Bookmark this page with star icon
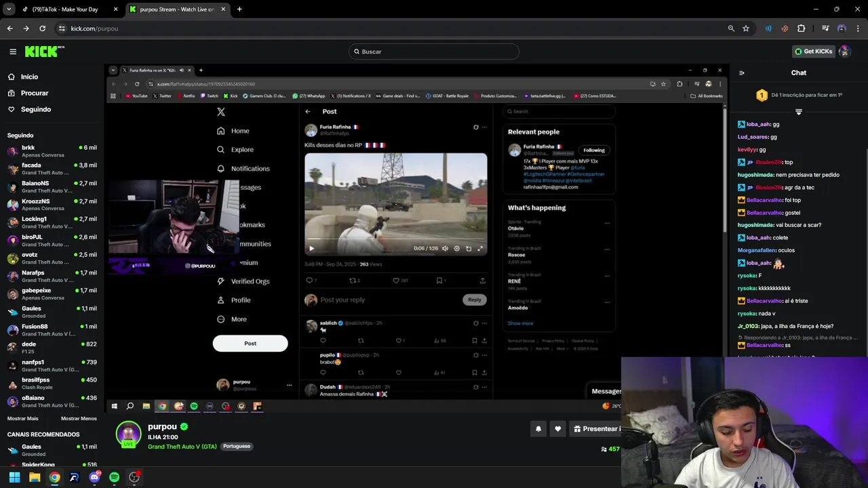The image size is (868, 488). [x=746, y=28]
